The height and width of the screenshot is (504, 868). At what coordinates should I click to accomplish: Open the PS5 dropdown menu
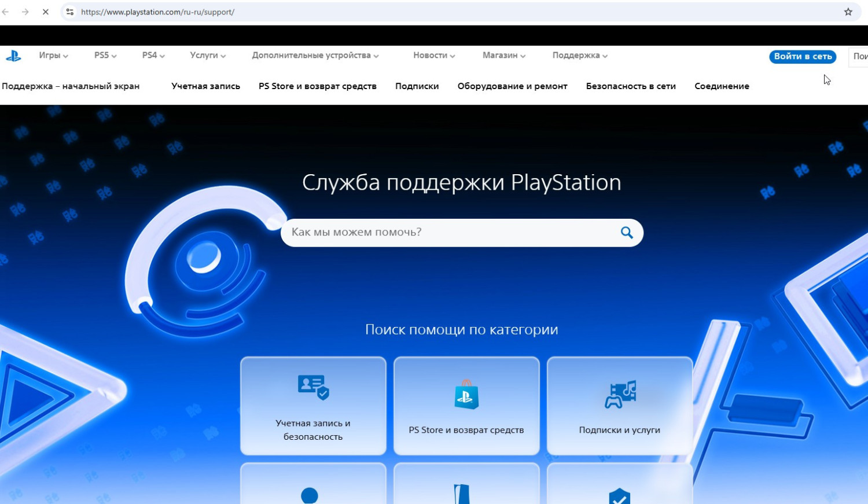pyautogui.click(x=105, y=56)
